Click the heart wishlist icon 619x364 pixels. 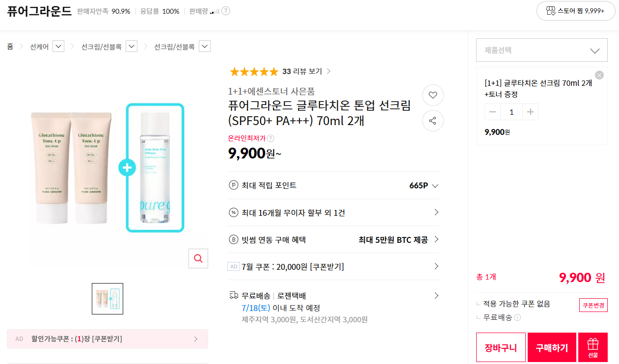click(432, 95)
